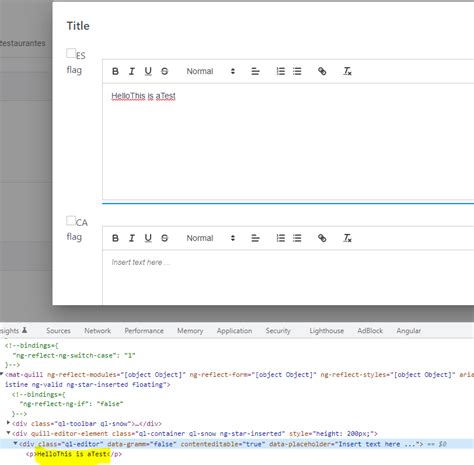This screenshot has width=474, height=465.
Task: Select the ng-reflect-ng-switch-case binding comment line
Action: tap(74, 355)
